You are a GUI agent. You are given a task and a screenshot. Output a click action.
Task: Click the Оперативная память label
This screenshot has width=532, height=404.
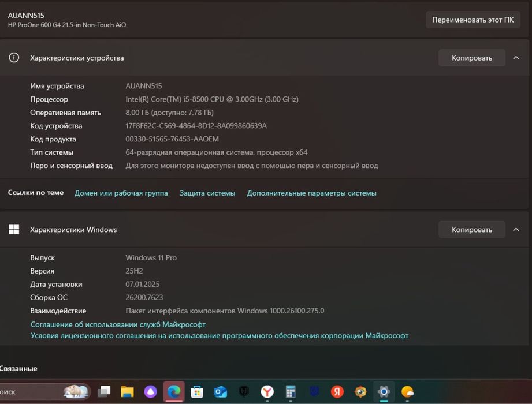65,113
